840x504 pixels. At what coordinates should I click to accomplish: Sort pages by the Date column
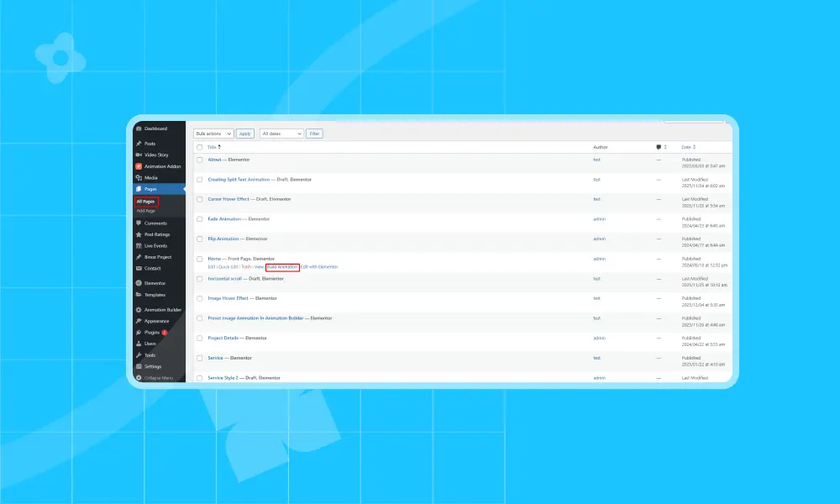[x=686, y=147]
